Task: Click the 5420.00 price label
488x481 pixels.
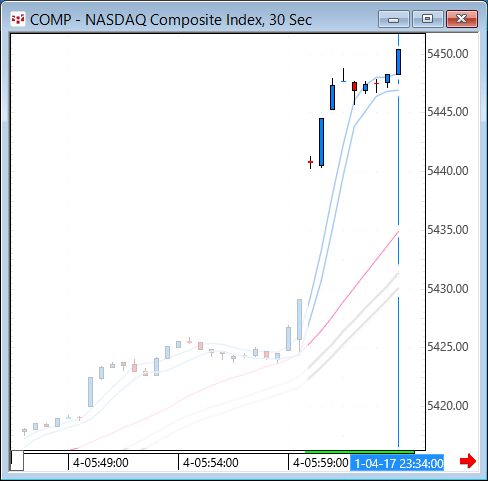Action: pyautogui.click(x=448, y=406)
